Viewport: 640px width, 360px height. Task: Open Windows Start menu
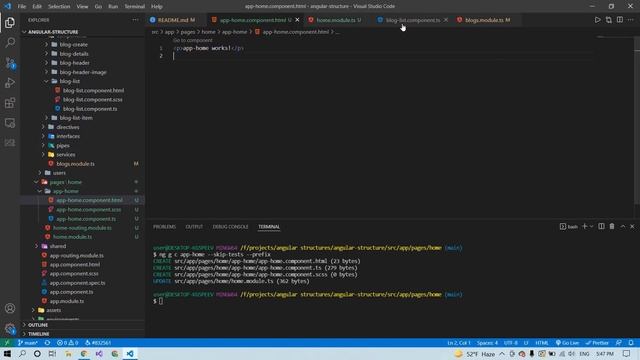pyautogui.click(x=7, y=353)
